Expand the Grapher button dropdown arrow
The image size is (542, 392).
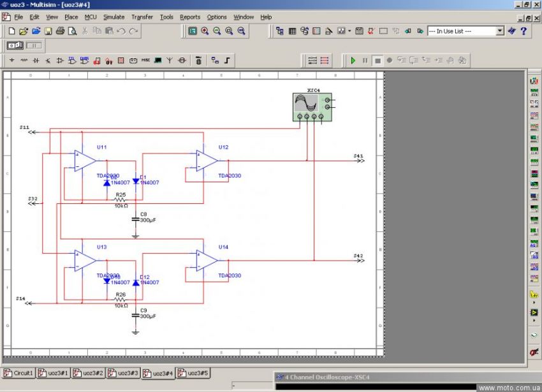pos(349,31)
